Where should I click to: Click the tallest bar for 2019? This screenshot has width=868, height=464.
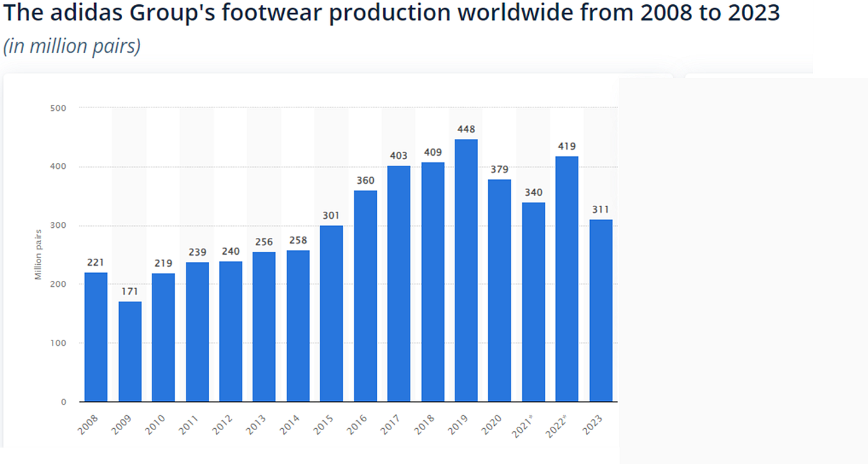(x=466, y=271)
